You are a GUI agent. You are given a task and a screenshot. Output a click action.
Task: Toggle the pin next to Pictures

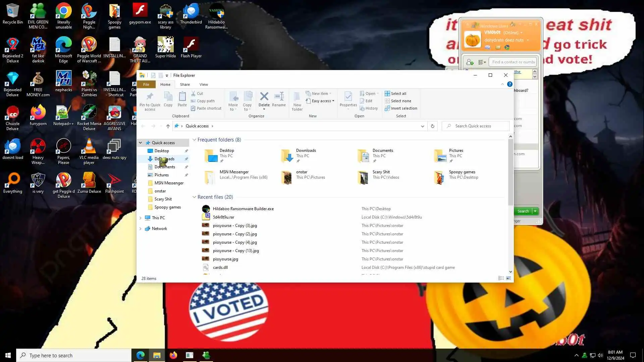[x=186, y=175]
